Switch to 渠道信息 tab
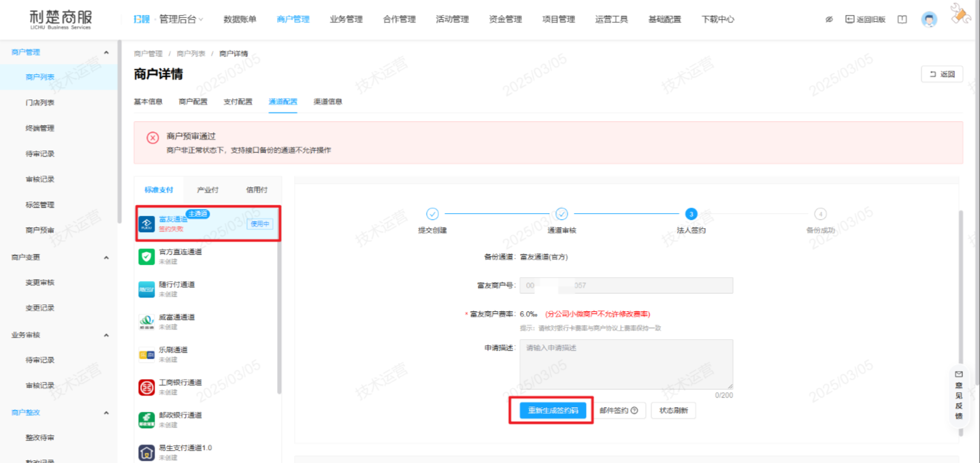The image size is (980, 463). (x=328, y=101)
